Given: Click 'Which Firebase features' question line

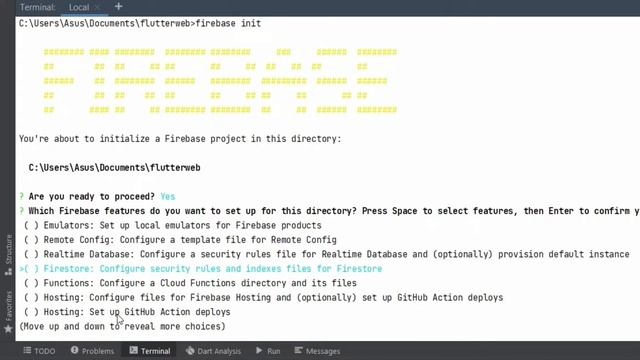Looking at the screenshot, I should coord(329,211).
